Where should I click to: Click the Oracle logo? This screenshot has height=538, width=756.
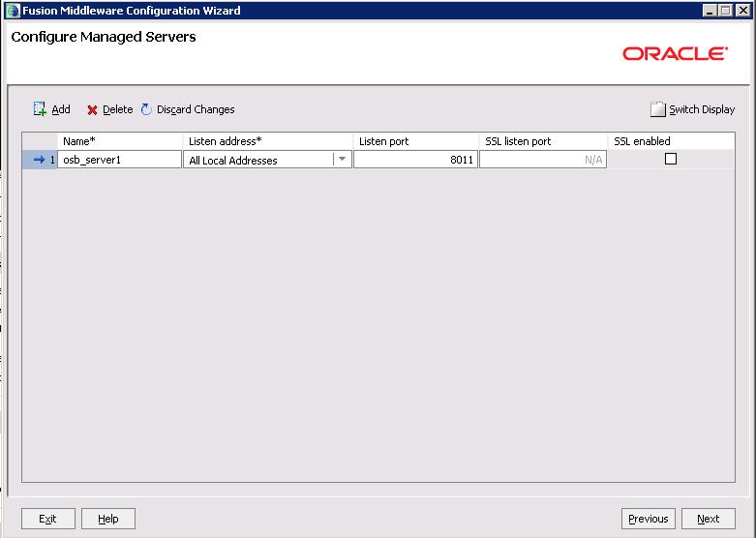[x=675, y=53]
